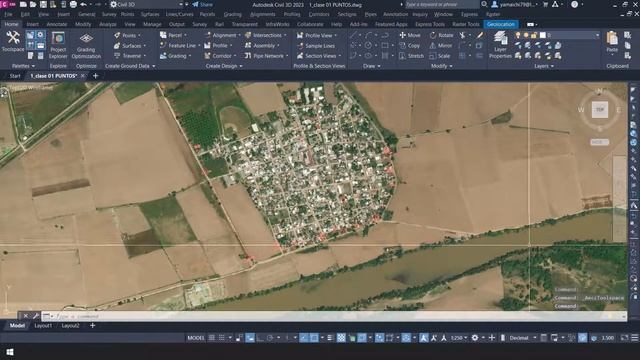The width and height of the screenshot is (640, 360).
Task: Open the Surfaces menu in the menu bar
Action: pyautogui.click(x=150, y=14)
